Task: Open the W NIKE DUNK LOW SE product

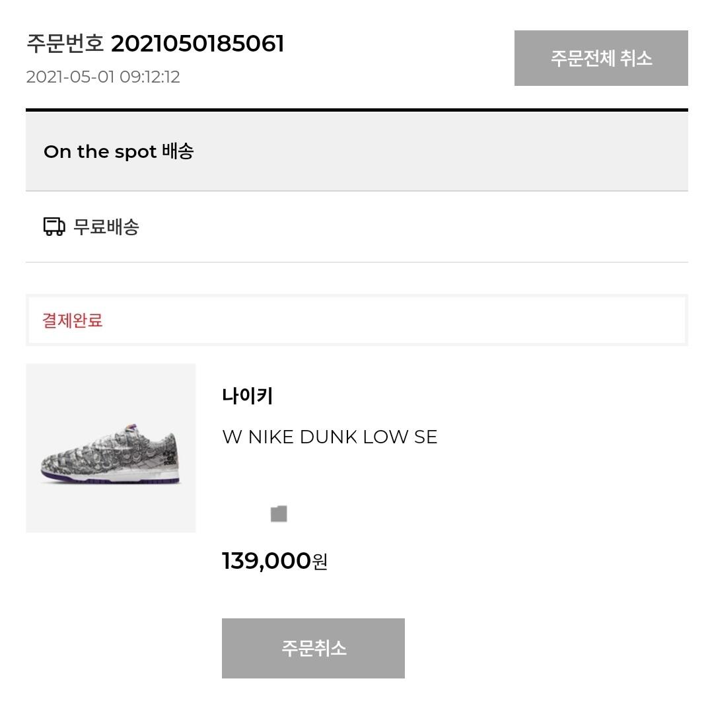Action: click(x=330, y=437)
